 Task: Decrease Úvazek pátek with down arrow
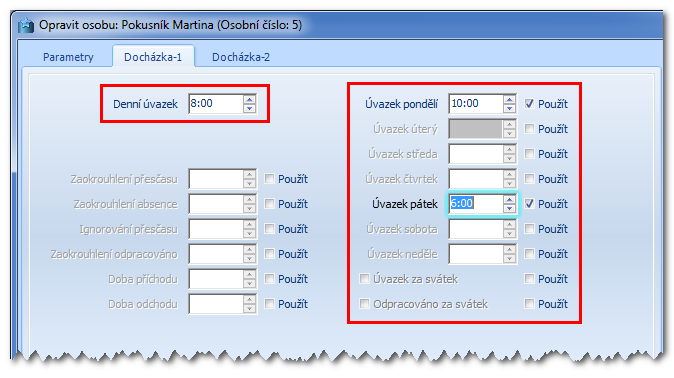[509, 208]
